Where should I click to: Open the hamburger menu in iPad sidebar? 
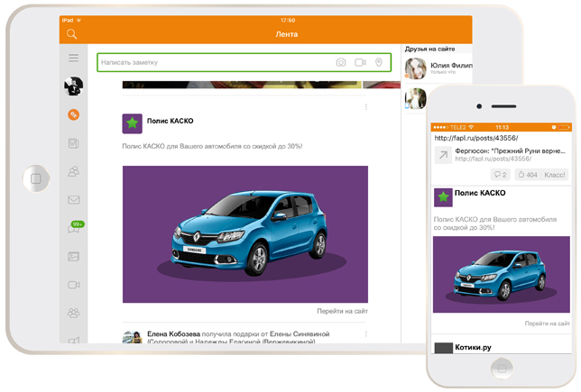[73, 58]
